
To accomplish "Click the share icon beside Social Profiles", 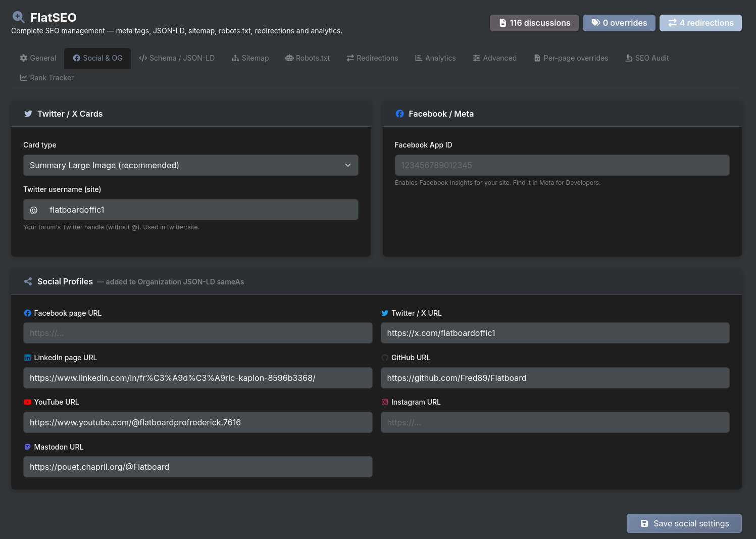I will (28, 281).
